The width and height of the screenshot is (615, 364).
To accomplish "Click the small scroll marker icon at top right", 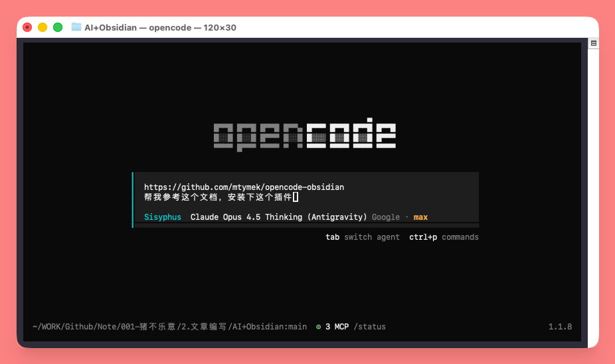I will (594, 43).
